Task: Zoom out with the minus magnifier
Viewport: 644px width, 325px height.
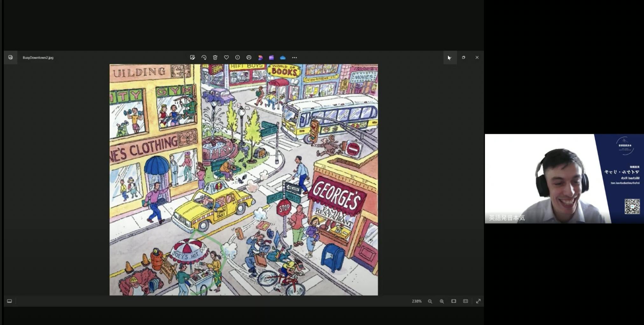Action: pyautogui.click(x=430, y=301)
